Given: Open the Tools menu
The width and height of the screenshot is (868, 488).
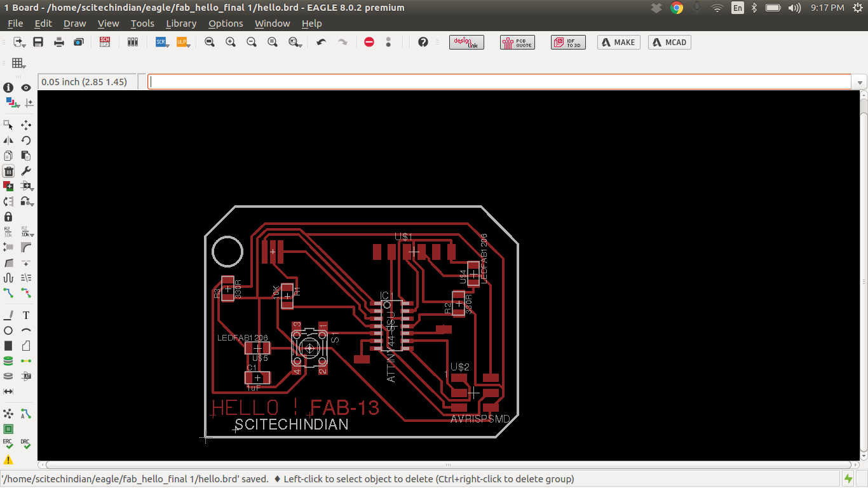Looking at the screenshot, I should (x=142, y=24).
